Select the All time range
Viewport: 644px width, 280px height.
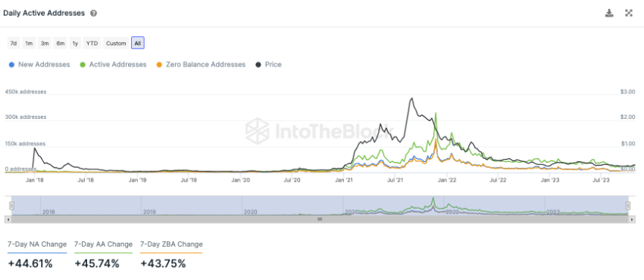point(138,43)
